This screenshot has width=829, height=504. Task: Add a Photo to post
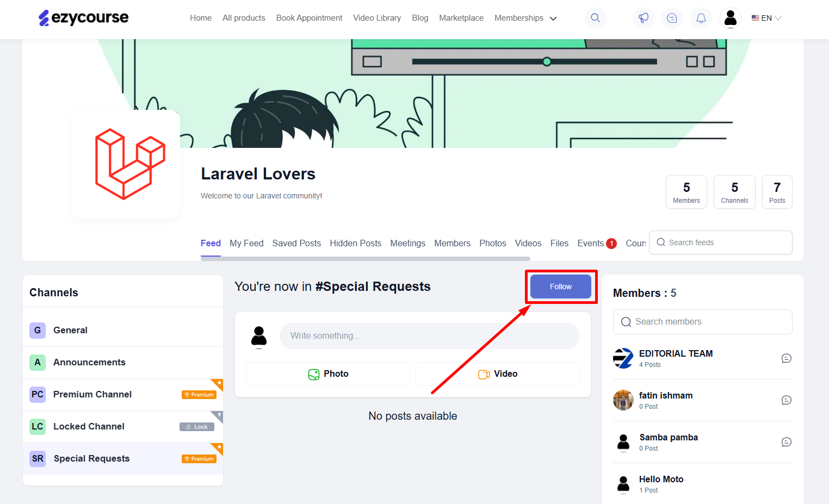tap(328, 374)
